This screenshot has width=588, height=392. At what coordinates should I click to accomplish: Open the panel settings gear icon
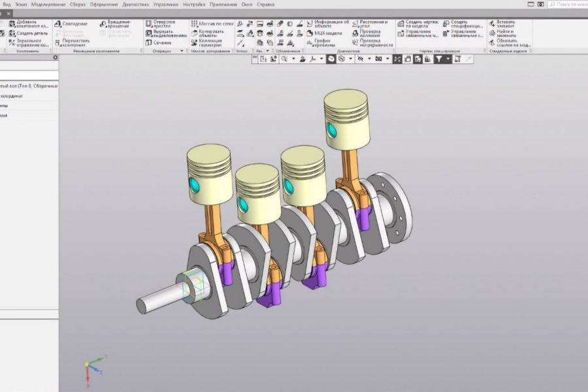pos(55,57)
